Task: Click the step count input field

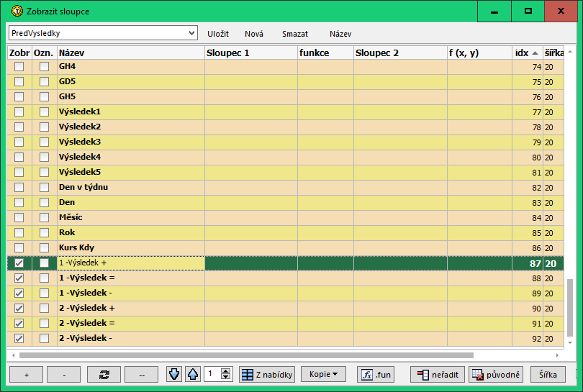Action: (x=212, y=374)
